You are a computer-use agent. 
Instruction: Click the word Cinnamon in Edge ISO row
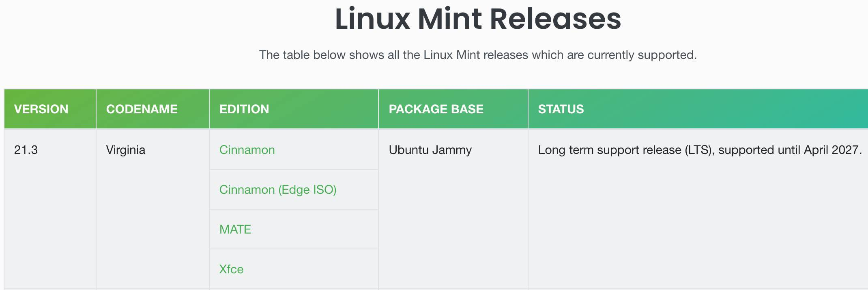247,190
